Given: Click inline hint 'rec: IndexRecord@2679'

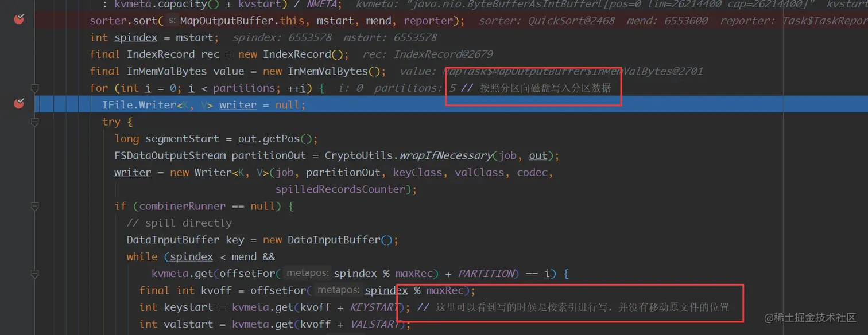Looking at the screenshot, I should 428,54.
